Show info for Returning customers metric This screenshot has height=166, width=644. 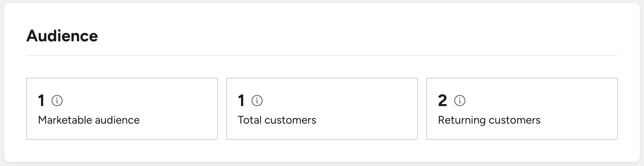(460, 101)
